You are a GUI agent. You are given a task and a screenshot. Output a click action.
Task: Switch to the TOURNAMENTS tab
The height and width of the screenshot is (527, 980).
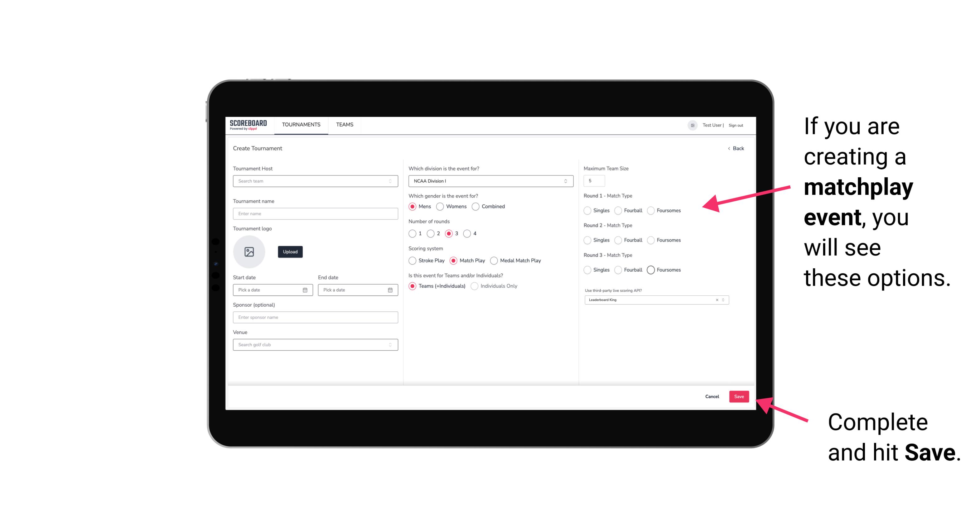tap(301, 125)
